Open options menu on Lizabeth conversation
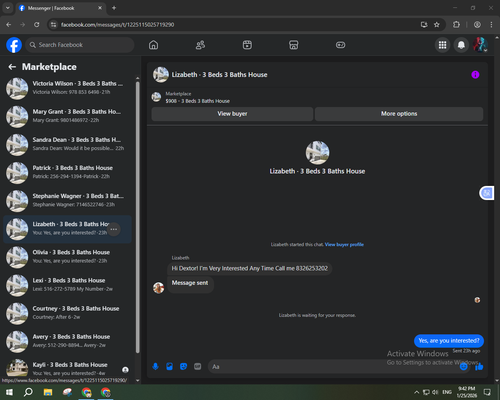The width and height of the screenshot is (500, 400). pos(114,229)
